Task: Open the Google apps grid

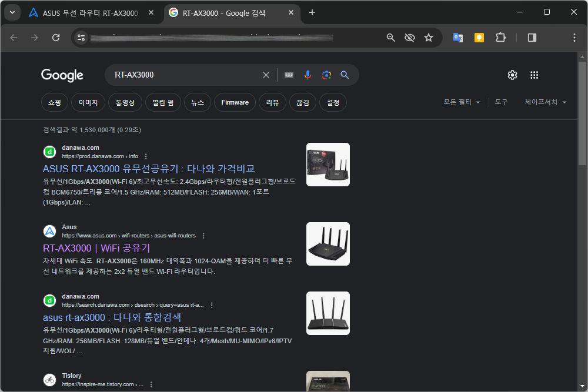Action: tap(534, 75)
